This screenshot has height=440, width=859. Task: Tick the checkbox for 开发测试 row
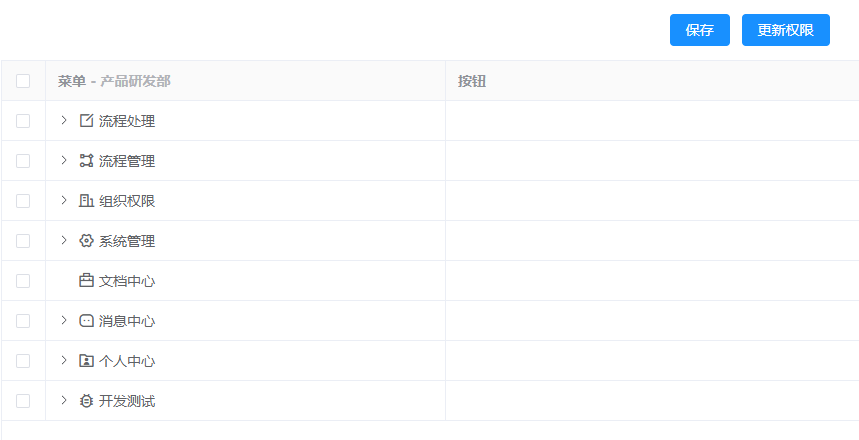(x=23, y=401)
